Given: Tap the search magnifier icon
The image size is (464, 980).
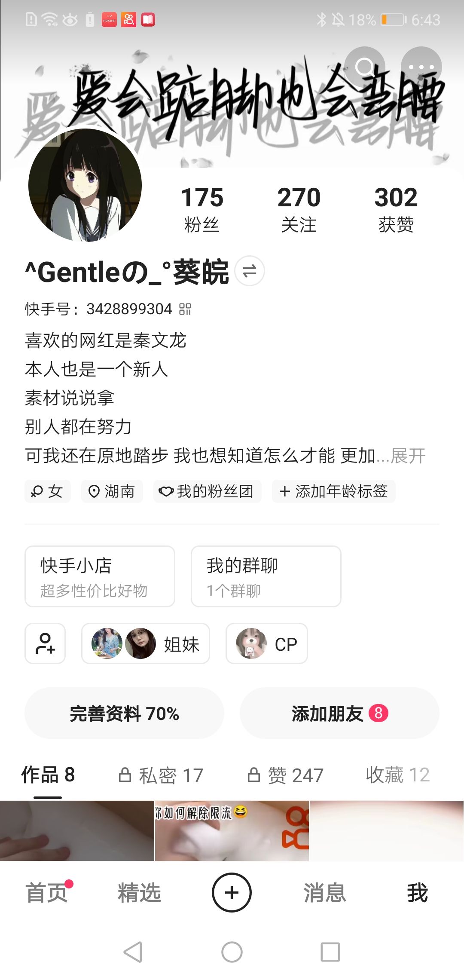Looking at the screenshot, I should [x=365, y=67].
